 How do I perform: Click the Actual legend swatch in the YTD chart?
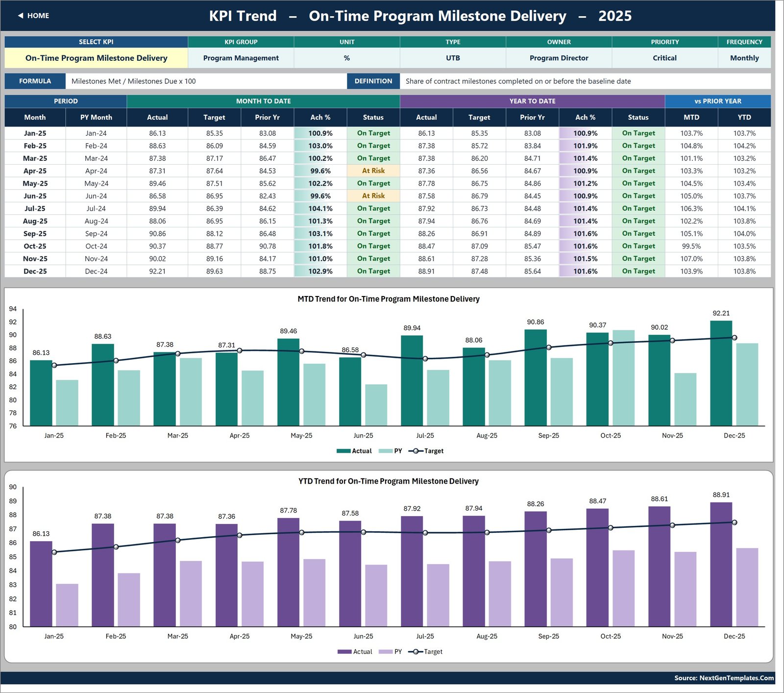[344, 652]
